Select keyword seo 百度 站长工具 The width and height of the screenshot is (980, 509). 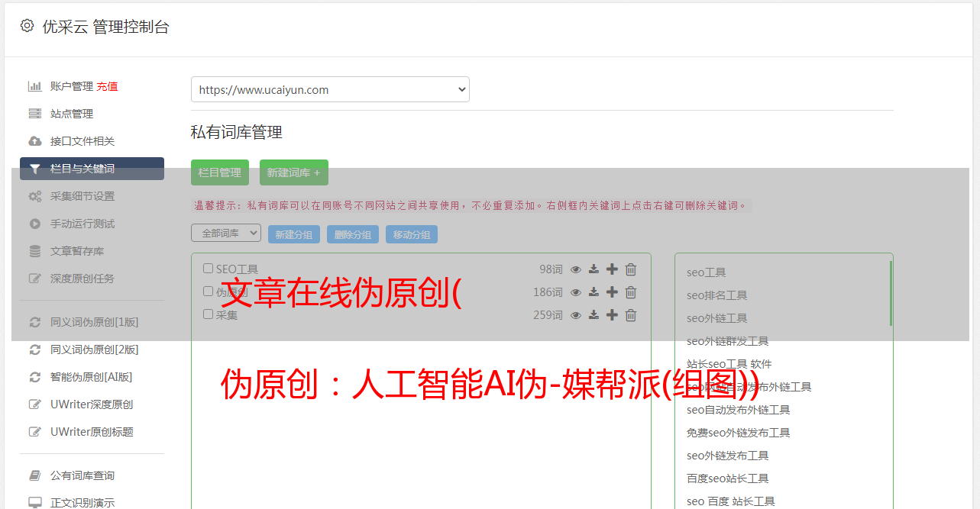click(x=731, y=501)
